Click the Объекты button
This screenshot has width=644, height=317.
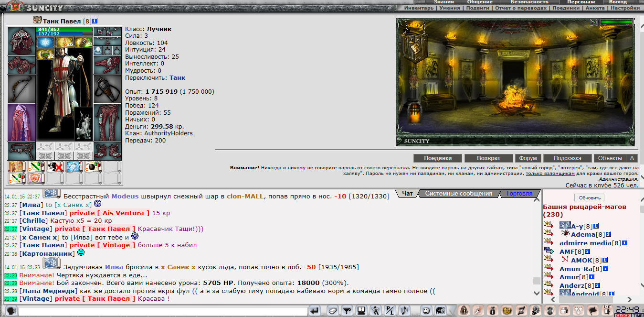[610, 158]
